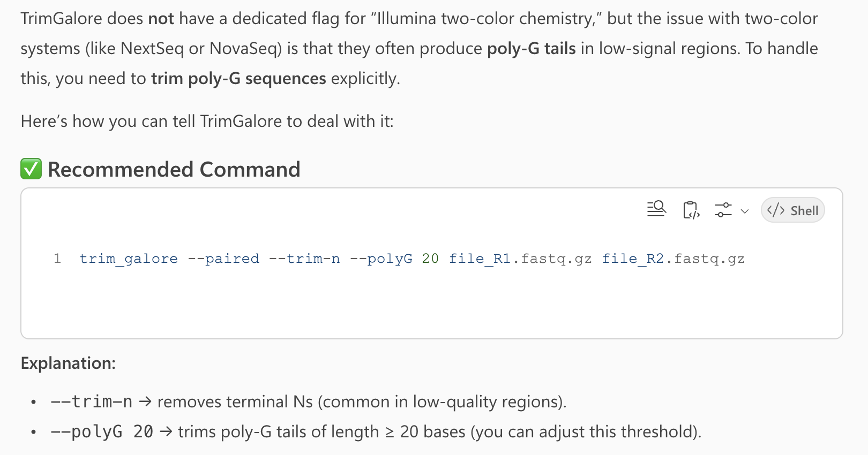Screen dimensions: 868x455
Task: Click the --polyG flag in the code block
Action: pos(381,259)
